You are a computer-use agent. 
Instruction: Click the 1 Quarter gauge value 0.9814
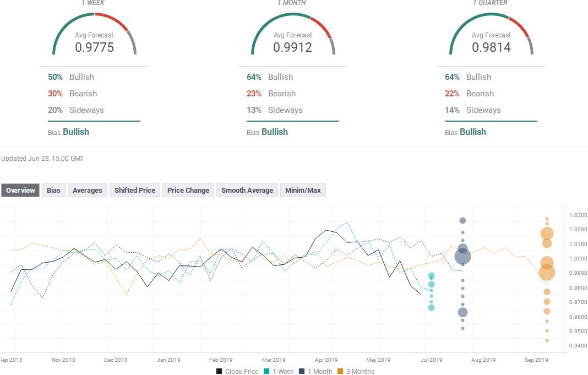click(491, 47)
